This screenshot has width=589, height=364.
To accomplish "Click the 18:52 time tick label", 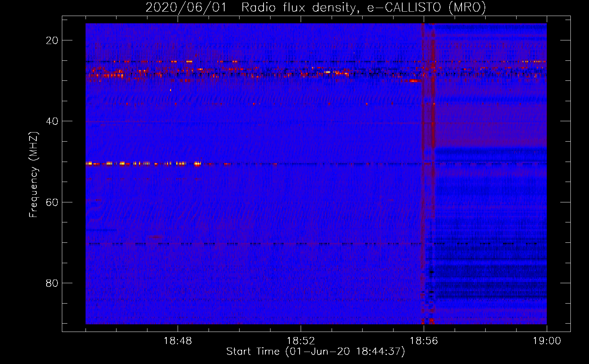I will [301, 341].
